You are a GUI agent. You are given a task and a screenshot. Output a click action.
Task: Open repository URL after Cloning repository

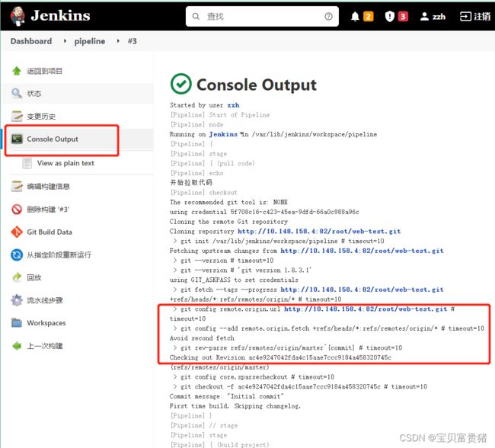(319, 232)
